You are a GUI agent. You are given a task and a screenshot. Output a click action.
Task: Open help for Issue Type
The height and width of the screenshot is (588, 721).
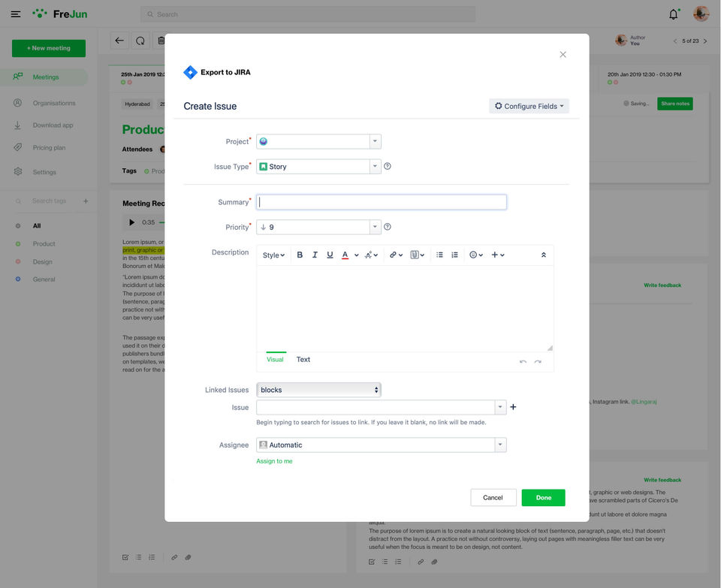point(388,167)
